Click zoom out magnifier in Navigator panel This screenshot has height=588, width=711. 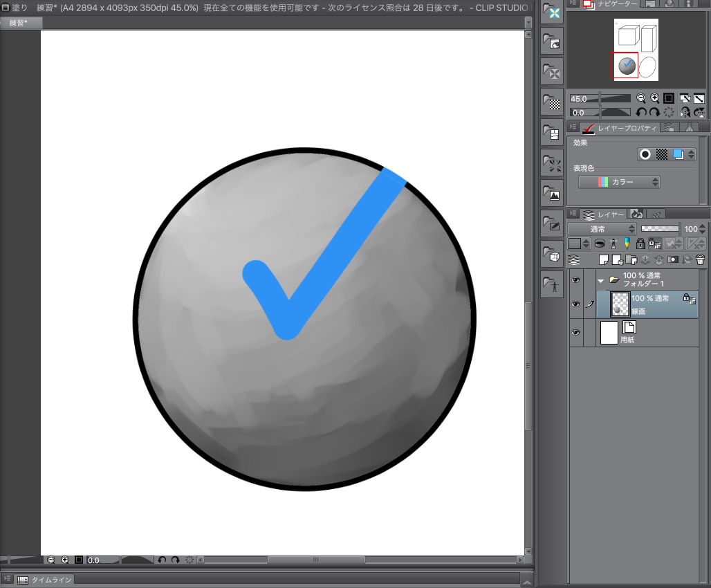(641, 98)
